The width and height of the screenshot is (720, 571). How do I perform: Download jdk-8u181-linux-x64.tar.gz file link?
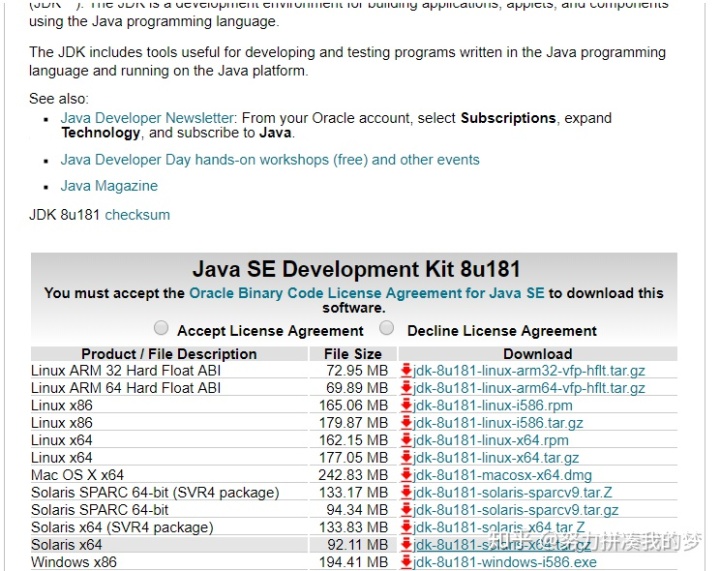pos(496,458)
